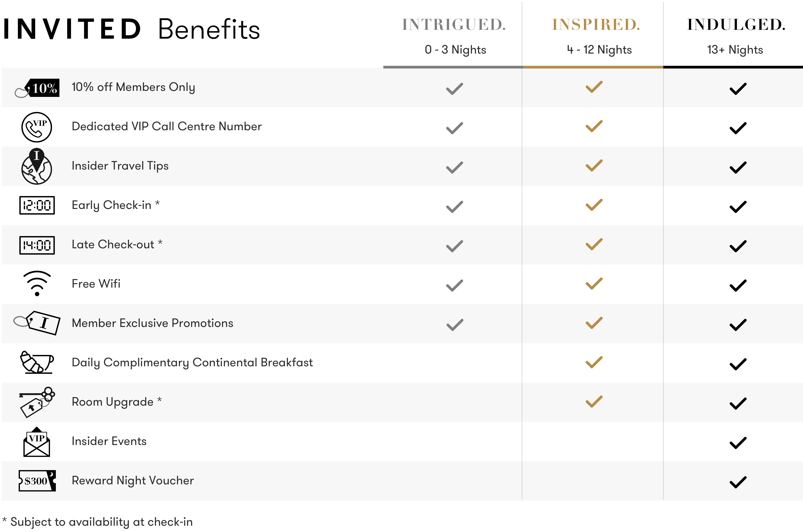
Task: Click the VIP envelope icon
Action: (37, 442)
